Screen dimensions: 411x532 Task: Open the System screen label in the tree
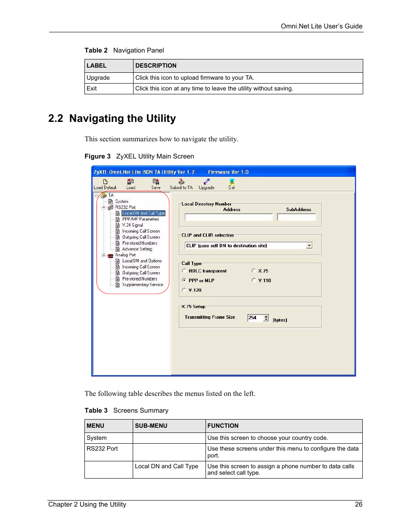click(x=121, y=202)
